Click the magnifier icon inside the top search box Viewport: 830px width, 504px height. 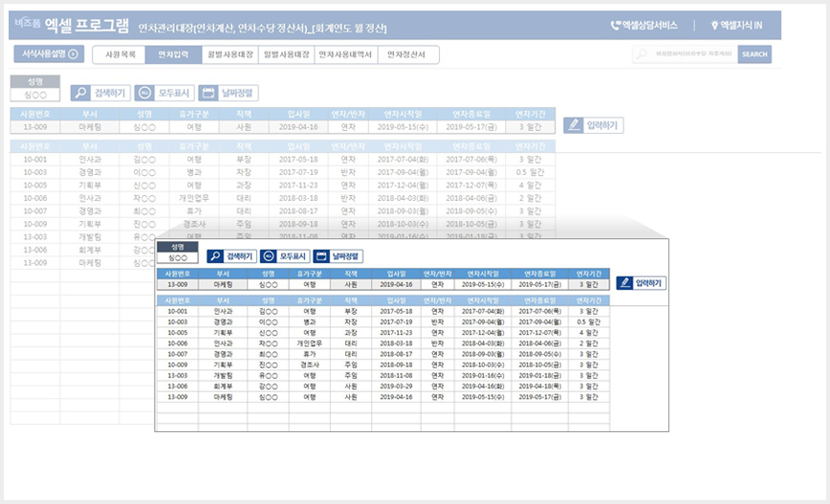tap(642, 55)
